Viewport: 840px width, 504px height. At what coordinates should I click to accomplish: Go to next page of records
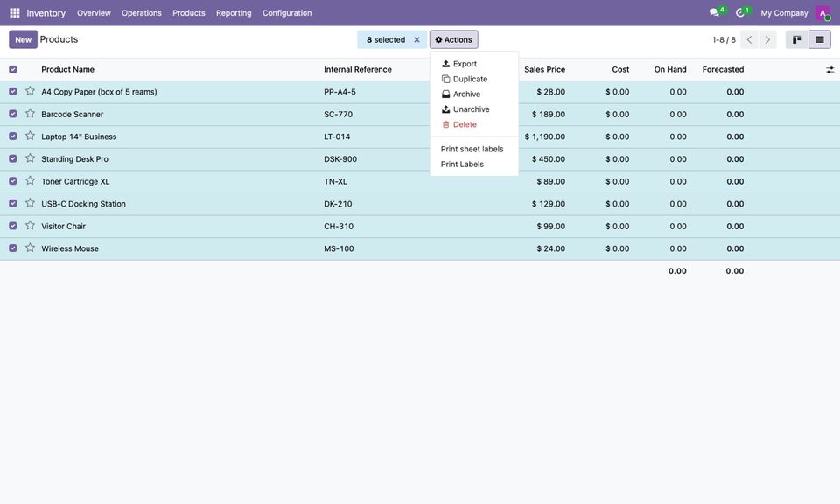(x=767, y=39)
